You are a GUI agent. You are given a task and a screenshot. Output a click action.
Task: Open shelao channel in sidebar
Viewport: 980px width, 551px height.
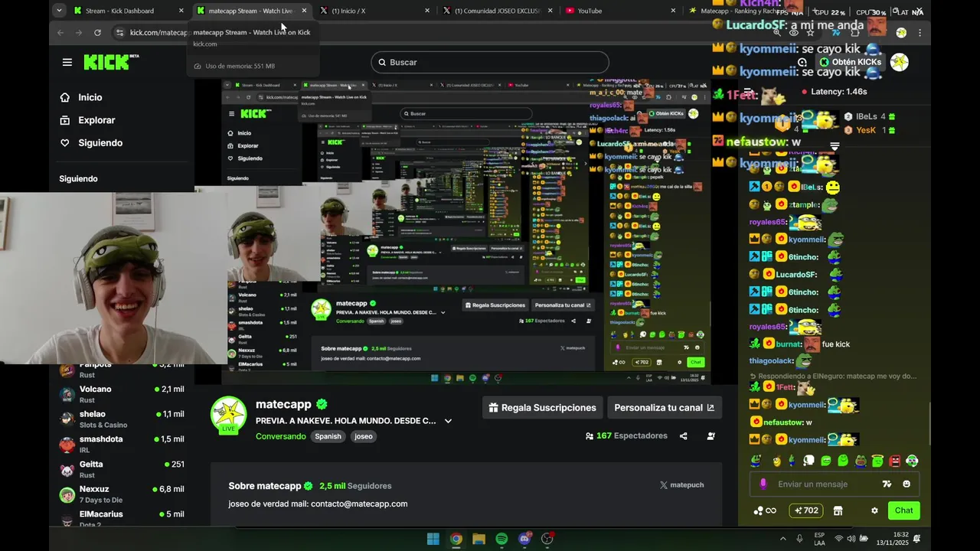(122, 419)
